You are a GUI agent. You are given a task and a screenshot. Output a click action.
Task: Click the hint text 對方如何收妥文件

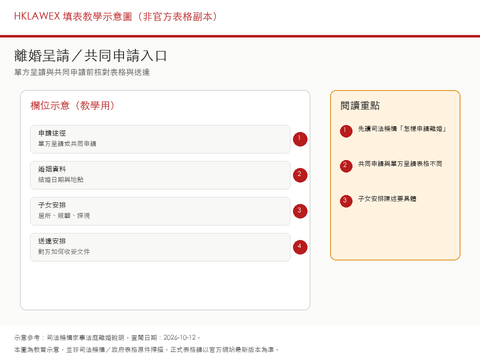(64, 252)
